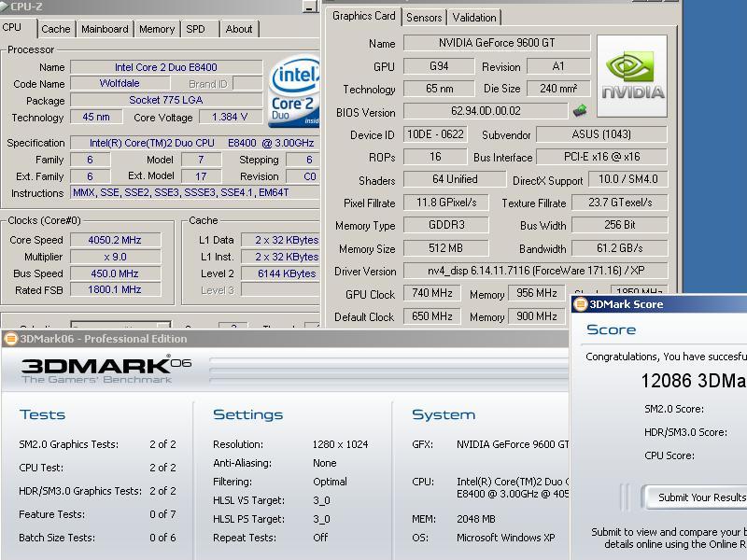Screen dimensions: 747x560
Task: Click the 3DMark06 title bar icon
Action: click(10, 339)
